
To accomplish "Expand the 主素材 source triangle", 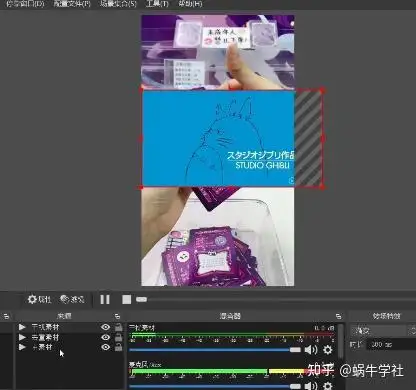I will (x=22, y=347).
